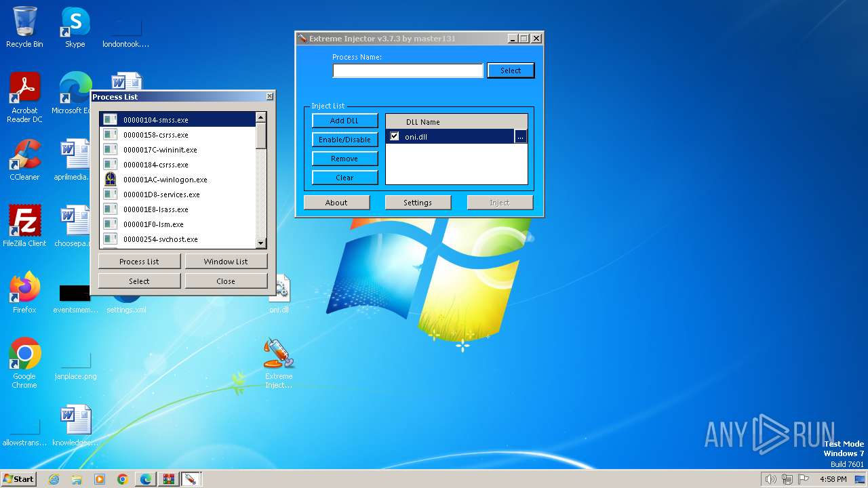Open the Windows Start menu
The height and width of the screenshot is (488, 868).
click(x=19, y=479)
